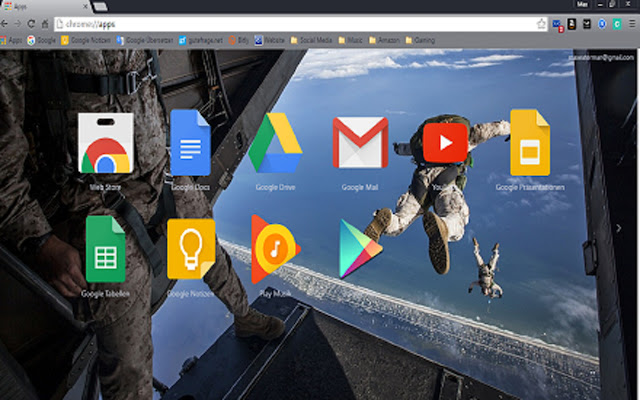Go to next apps page arrow

coord(618,228)
